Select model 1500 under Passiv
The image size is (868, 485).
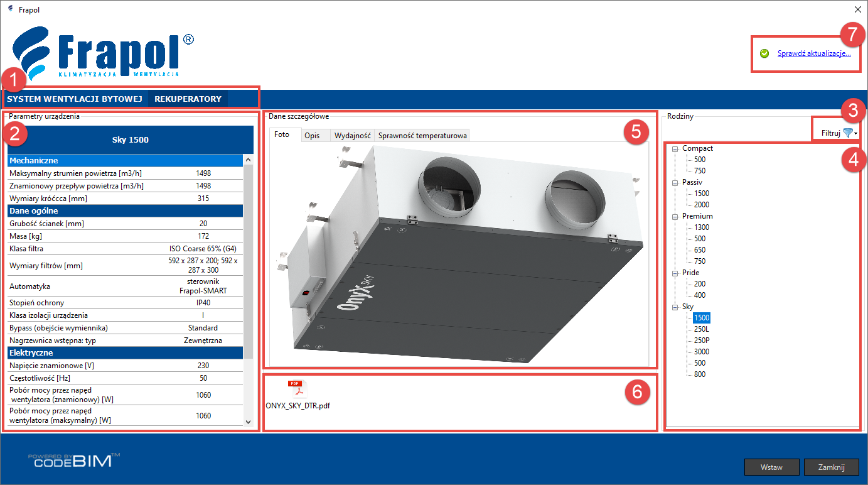click(702, 193)
